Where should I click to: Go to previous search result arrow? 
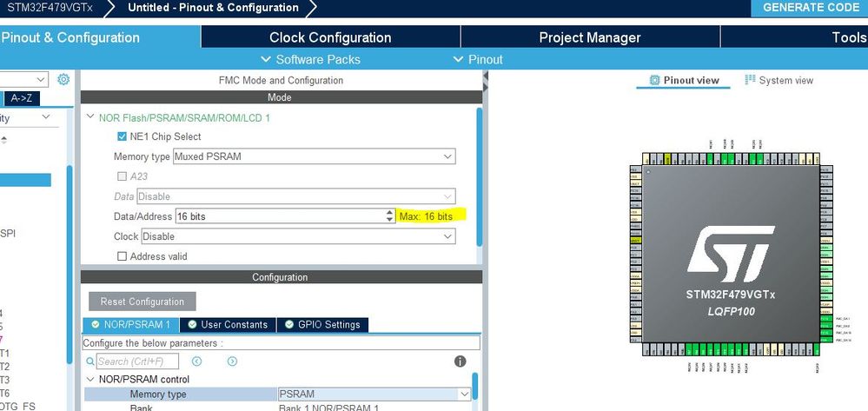point(196,361)
